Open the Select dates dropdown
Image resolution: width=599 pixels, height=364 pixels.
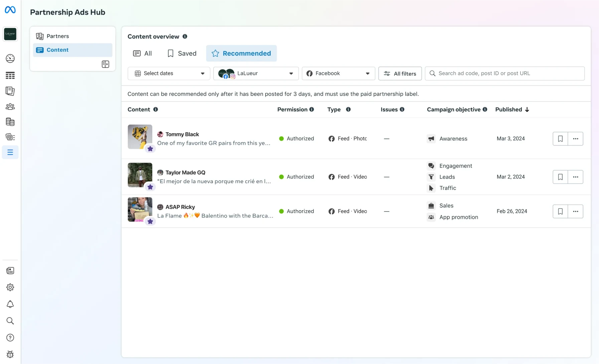click(x=169, y=73)
